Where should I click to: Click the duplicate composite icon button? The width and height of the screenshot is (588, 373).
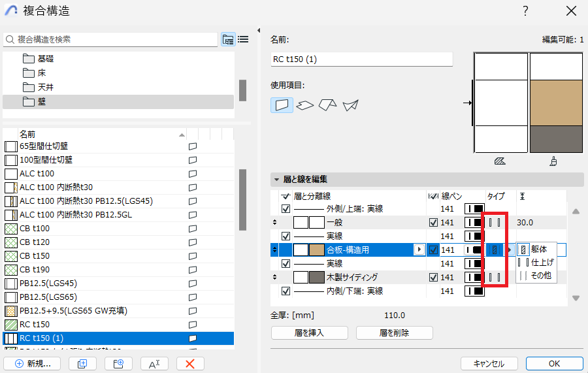coord(82,363)
